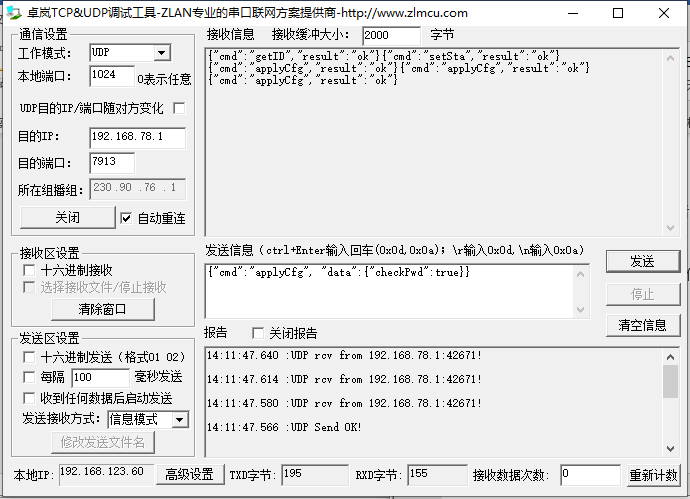The width and height of the screenshot is (690, 499).
Task: Click the report log scrollbar thumb
Action: click(x=670, y=381)
